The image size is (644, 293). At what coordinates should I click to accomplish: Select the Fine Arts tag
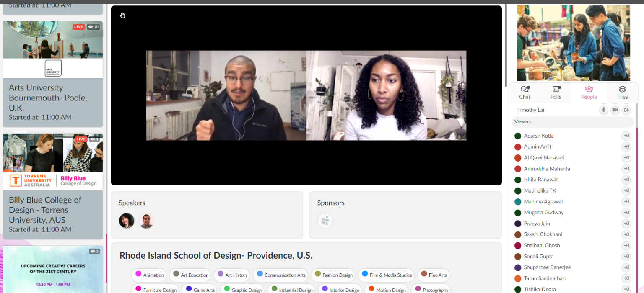433,275
